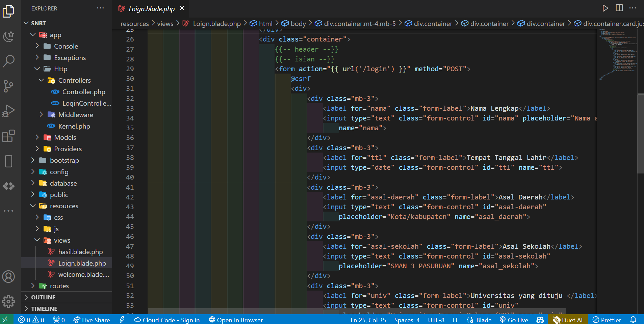Click the vertical editor scrollbar
The width and height of the screenshot is (644, 324).
tap(641, 134)
